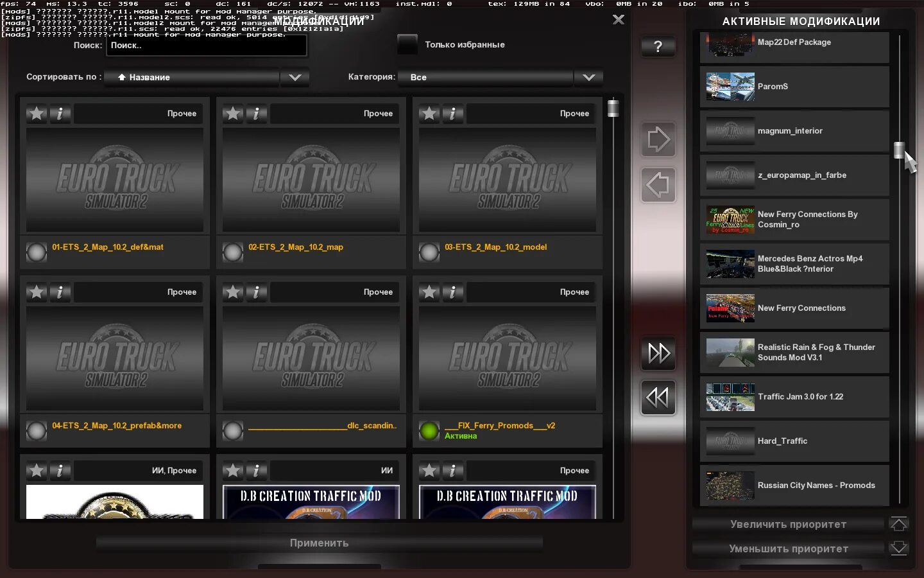Toggle activation circle for 01-ETS_2_Map_10.2_def&mat
The image size is (924, 578).
(x=37, y=252)
